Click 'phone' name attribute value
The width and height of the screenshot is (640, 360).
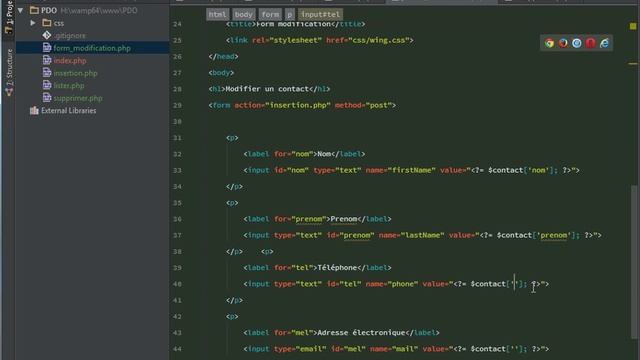(x=402, y=284)
